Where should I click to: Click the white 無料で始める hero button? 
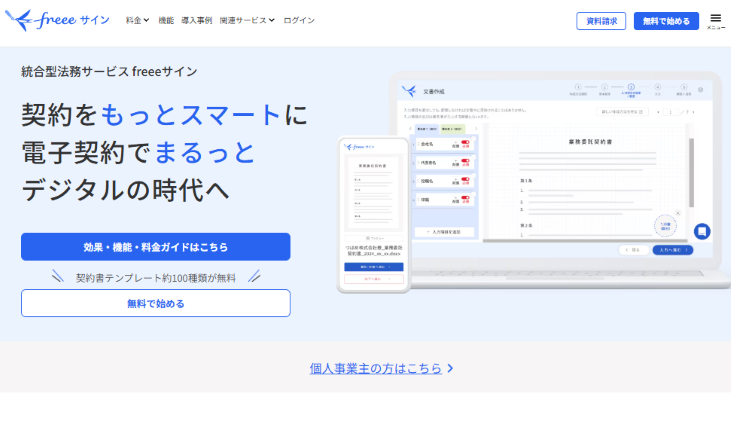(155, 303)
